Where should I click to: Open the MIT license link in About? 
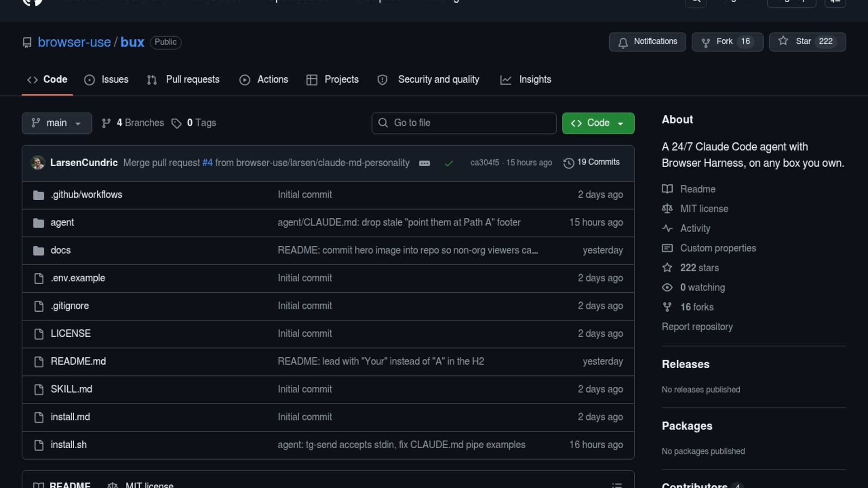tap(704, 209)
